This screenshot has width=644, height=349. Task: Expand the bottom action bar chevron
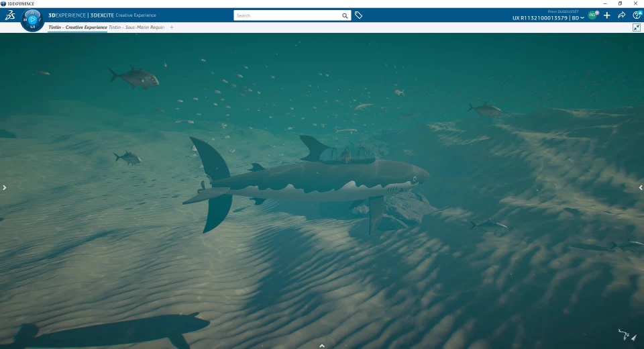point(322,346)
